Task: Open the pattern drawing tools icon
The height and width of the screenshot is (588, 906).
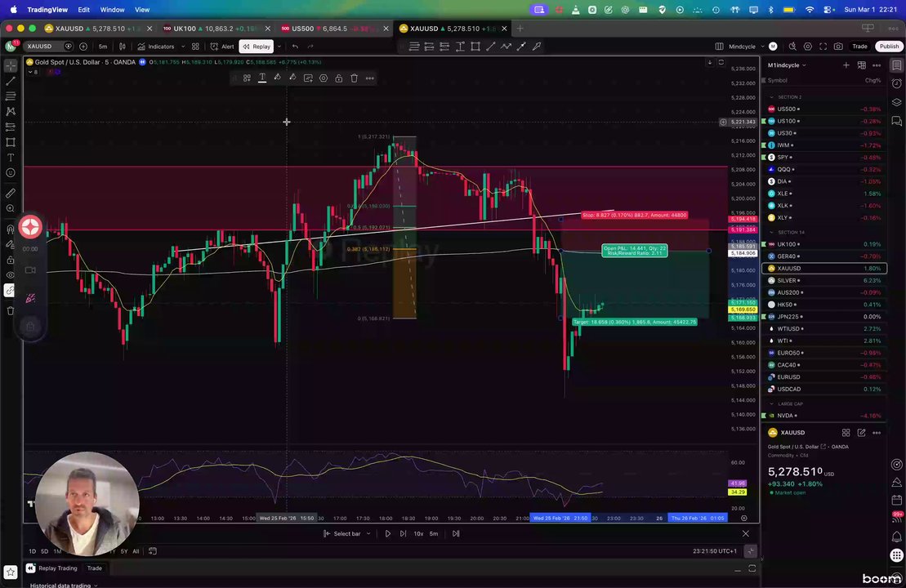Action: click(11, 111)
